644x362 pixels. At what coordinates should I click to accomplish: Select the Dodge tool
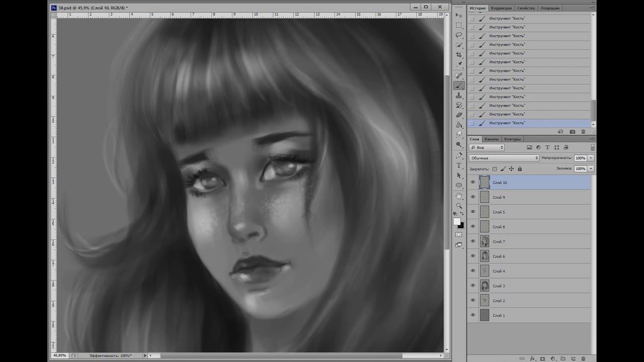[459, 145]
